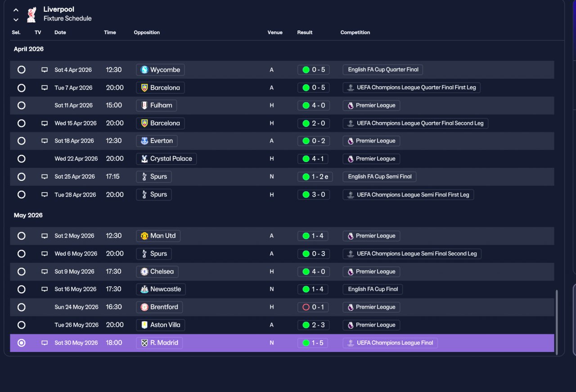Click the '17:15' kickoff time

(x=113, y=177)
